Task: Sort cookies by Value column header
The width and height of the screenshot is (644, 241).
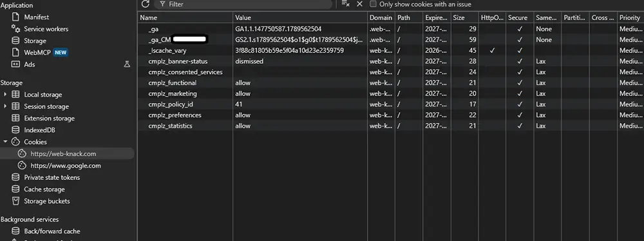Action: click(300, 17)
